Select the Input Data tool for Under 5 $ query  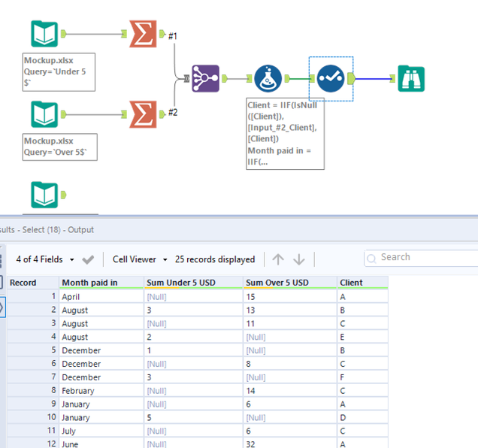[44, 34]
